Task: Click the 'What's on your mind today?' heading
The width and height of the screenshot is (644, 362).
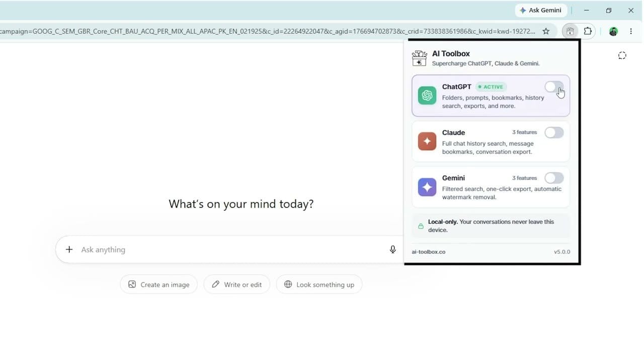Action: click(241, 204)
